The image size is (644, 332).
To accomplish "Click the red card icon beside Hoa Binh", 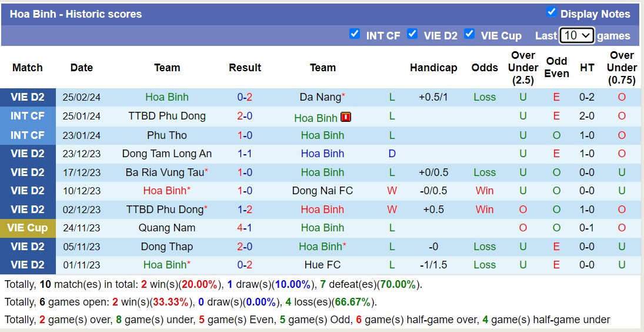I will (x=346, y=117).
